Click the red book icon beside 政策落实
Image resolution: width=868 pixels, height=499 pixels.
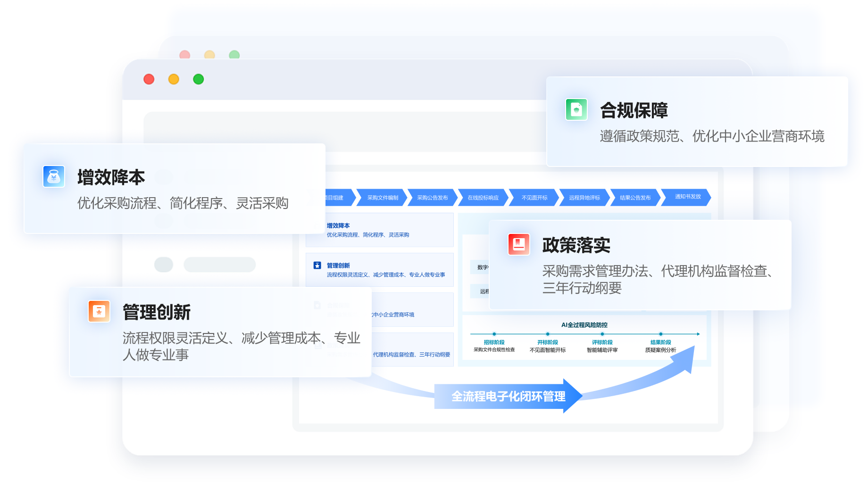point(518,244)
